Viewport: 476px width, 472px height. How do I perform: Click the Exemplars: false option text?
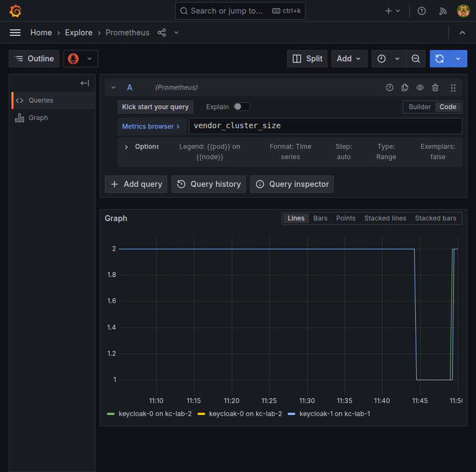coord(437,152)
